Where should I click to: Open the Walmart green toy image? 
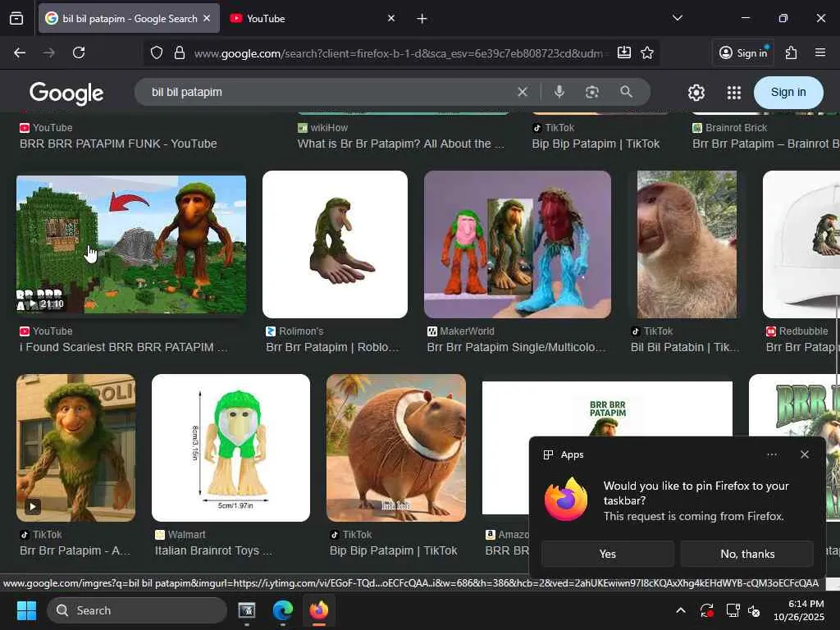click(231, 448)
